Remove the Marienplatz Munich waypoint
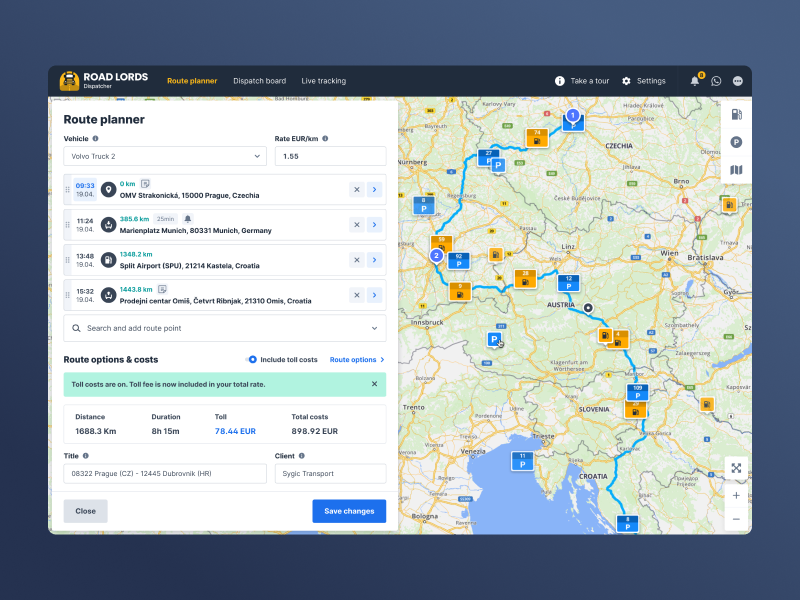 357,224
